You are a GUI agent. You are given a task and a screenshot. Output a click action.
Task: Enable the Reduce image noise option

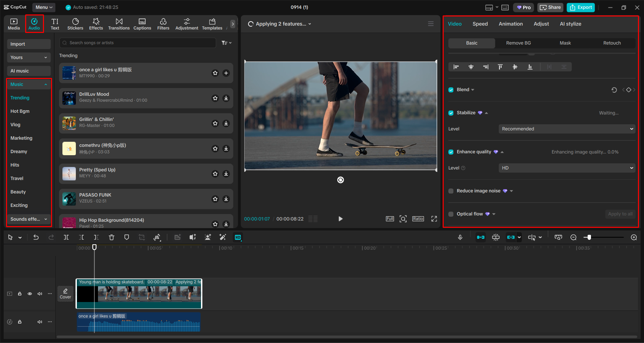[x=451, y=190]
